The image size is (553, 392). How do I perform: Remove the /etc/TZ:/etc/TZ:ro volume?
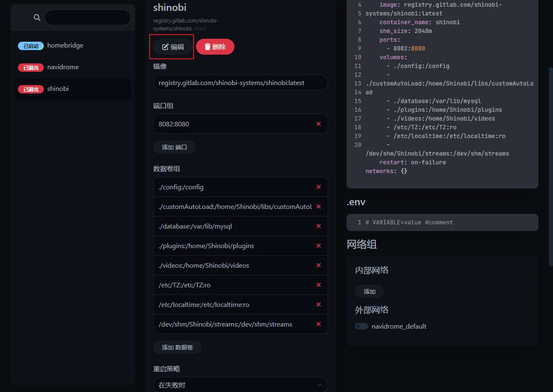pos(319,285)
